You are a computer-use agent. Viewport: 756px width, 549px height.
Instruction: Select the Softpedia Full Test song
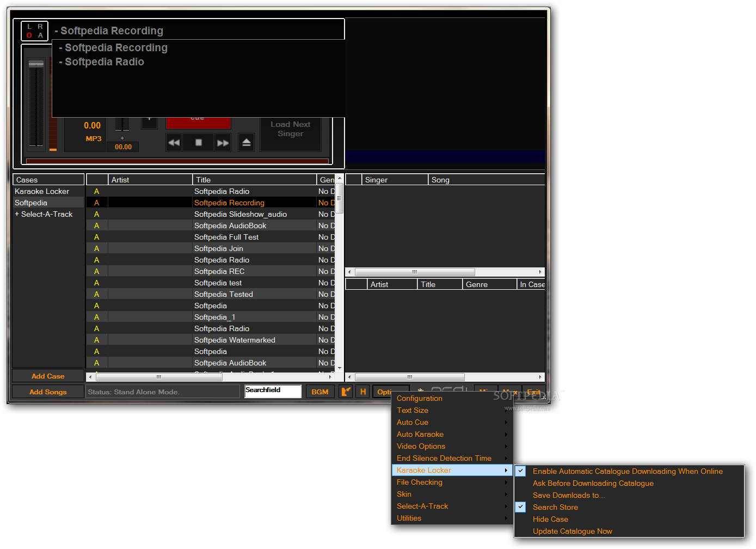[211, 237]
